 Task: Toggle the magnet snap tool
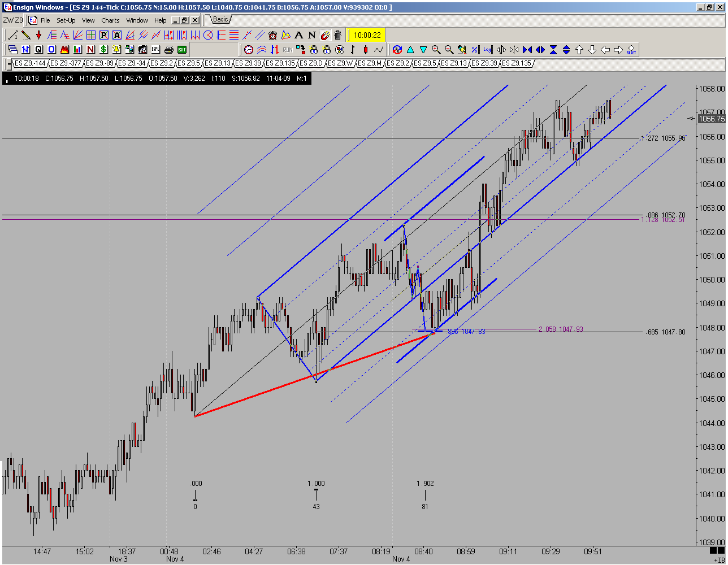pyautogui.click(x=325, y=35)
